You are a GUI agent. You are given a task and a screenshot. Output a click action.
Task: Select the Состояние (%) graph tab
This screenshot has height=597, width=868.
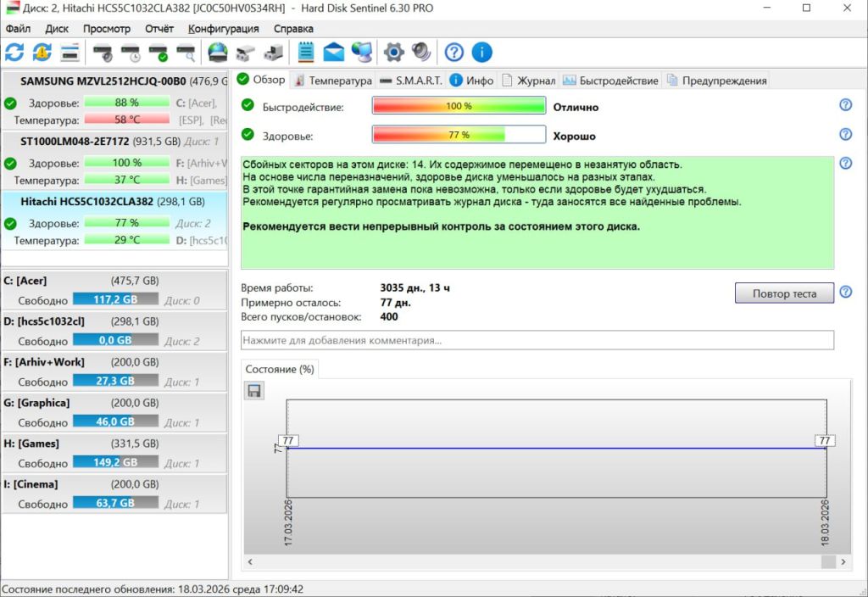280,370
